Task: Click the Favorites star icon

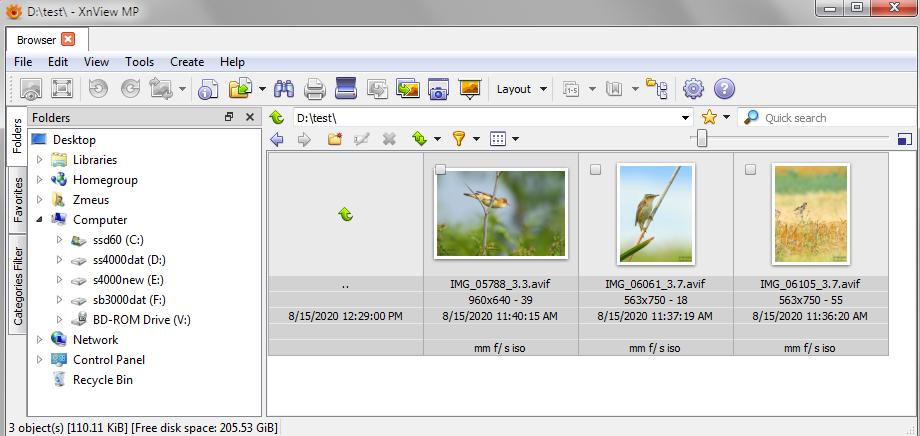Action: click(x=710, y=117)
